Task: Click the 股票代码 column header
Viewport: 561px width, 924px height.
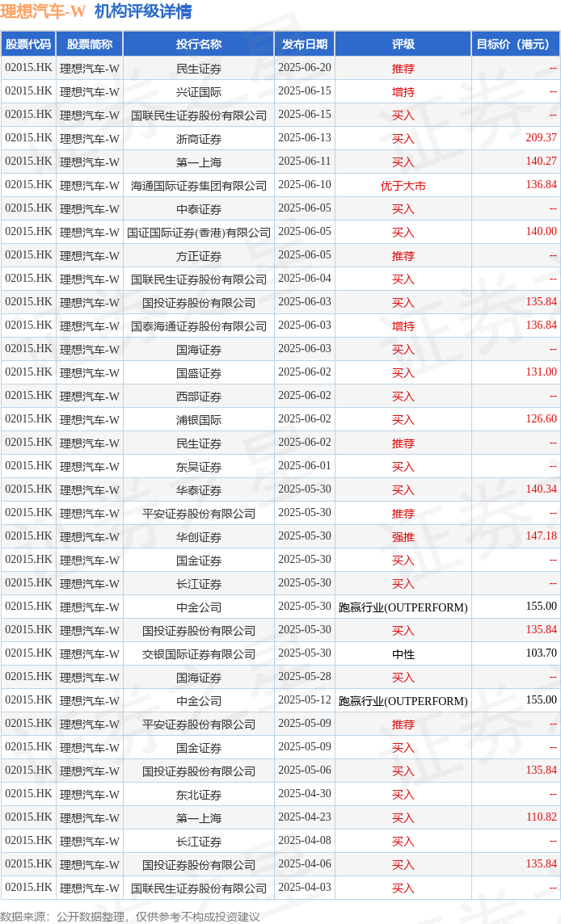Action: point(28,44)
